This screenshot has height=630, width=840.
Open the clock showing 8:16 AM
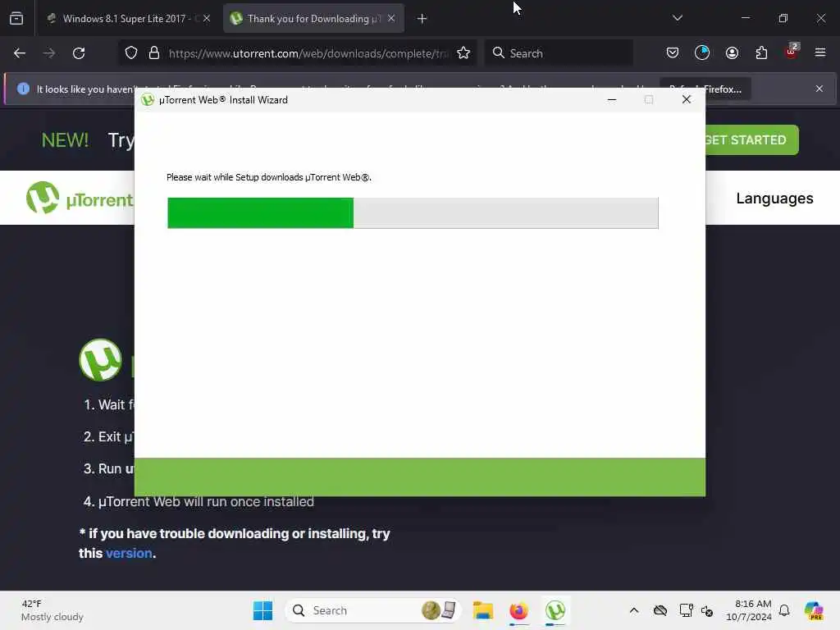[x=749, y=610]
